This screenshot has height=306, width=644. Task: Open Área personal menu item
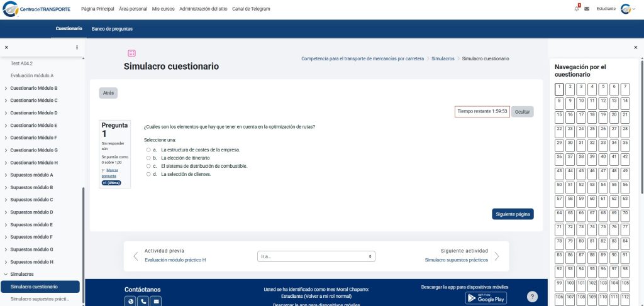[x=133, y=9]
